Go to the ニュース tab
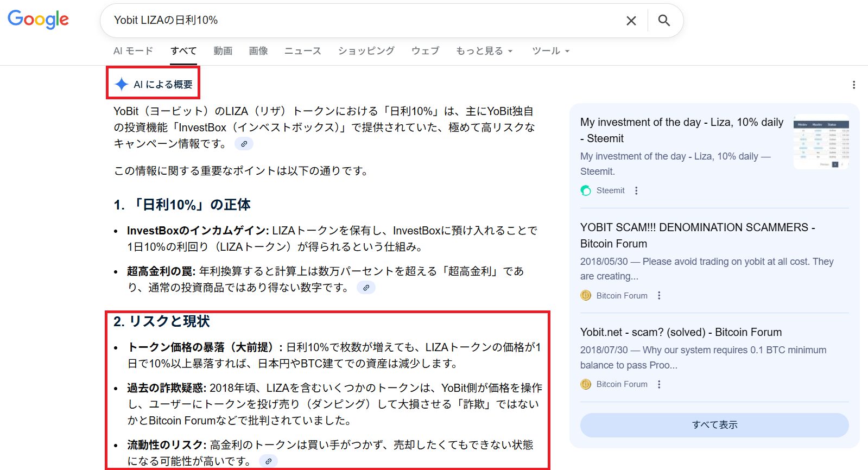868x470 pixels. click(x=302, y=51)
